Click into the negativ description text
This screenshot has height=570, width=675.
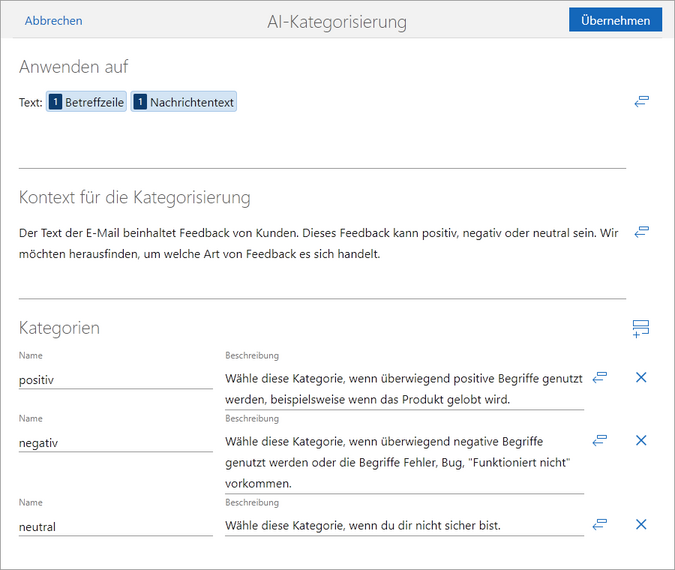click(403, 462)
